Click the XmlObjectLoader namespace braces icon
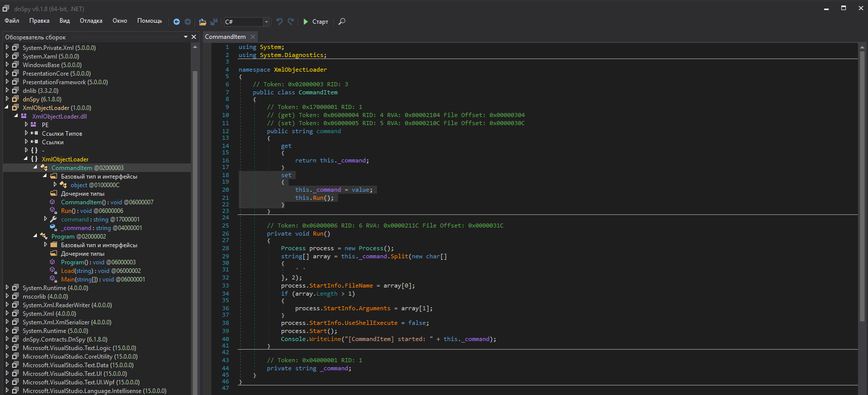The height and width of the screenshot is (395, 868). [34, 159]
